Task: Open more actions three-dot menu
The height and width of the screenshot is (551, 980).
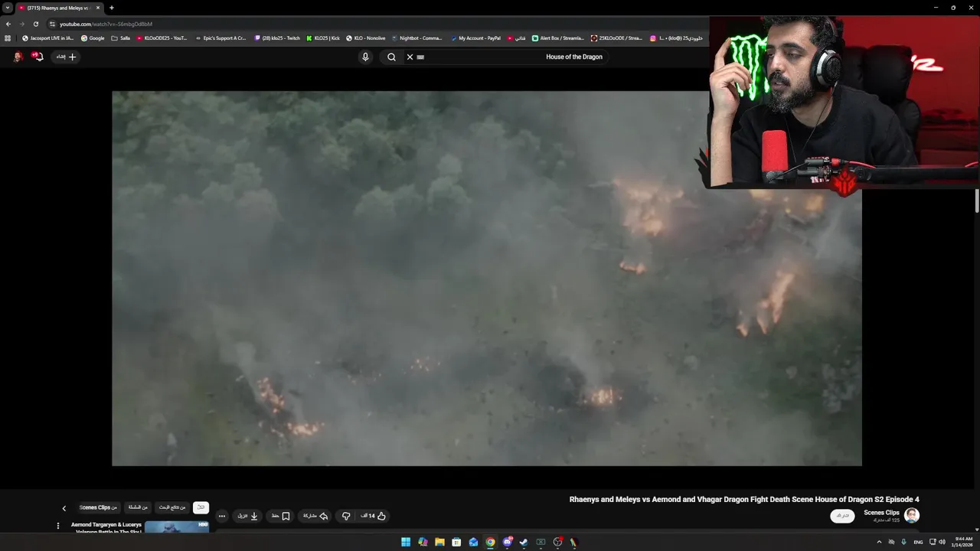Action: click(221, 516)
